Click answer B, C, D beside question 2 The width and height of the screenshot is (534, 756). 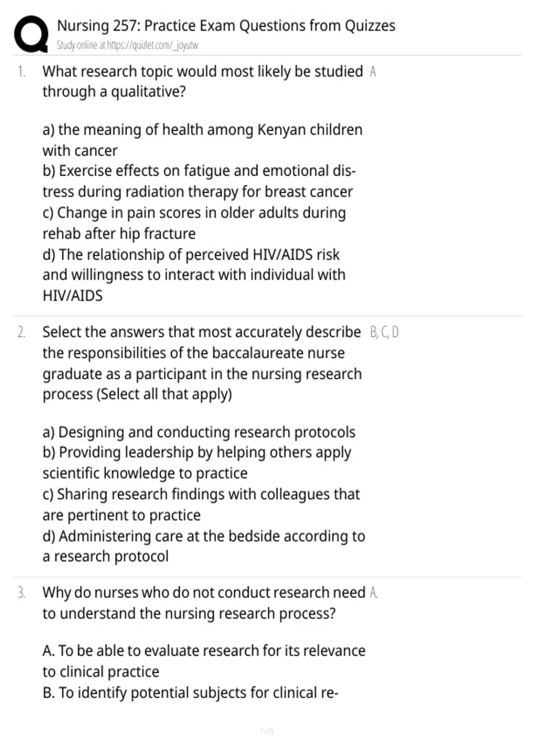pyautogui.click(x=384, y=332)
